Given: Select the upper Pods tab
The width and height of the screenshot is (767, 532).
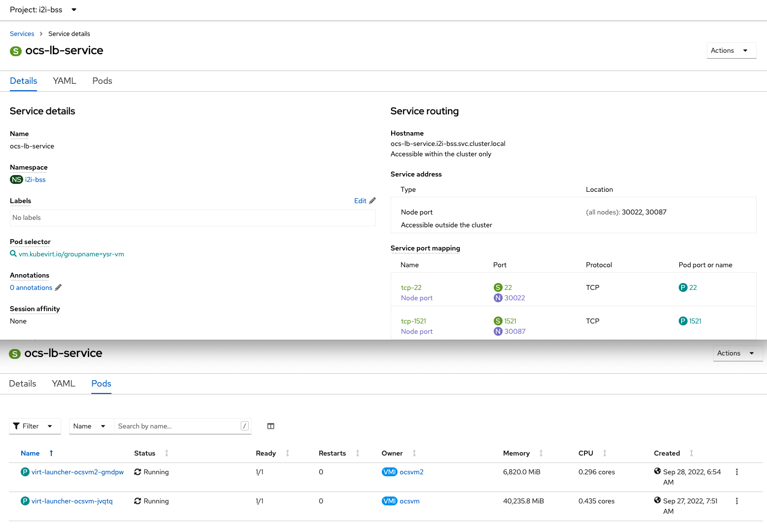Looking at the screenshot, I should point(102,81).
